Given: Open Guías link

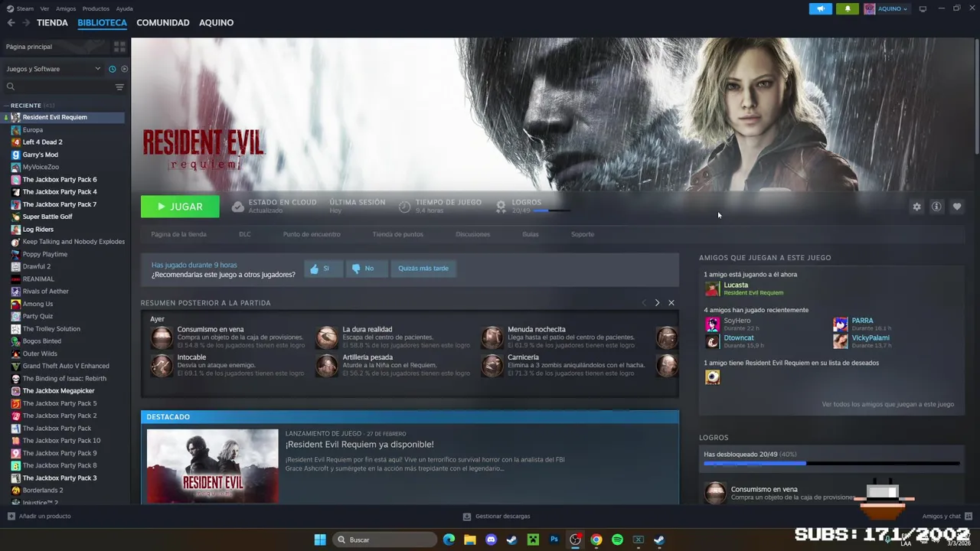Looking at the screenshot, I should tap(531, 234).
